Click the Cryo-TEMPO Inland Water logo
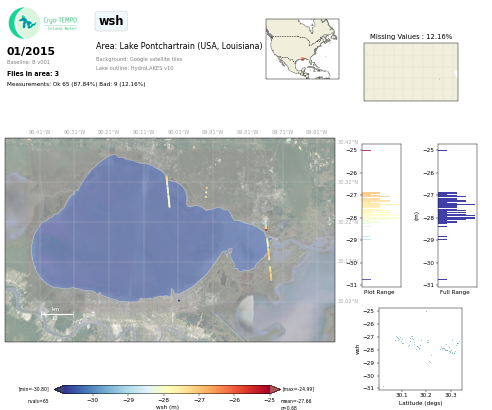Viewport: 492px width, 410px height. (43, 23)
